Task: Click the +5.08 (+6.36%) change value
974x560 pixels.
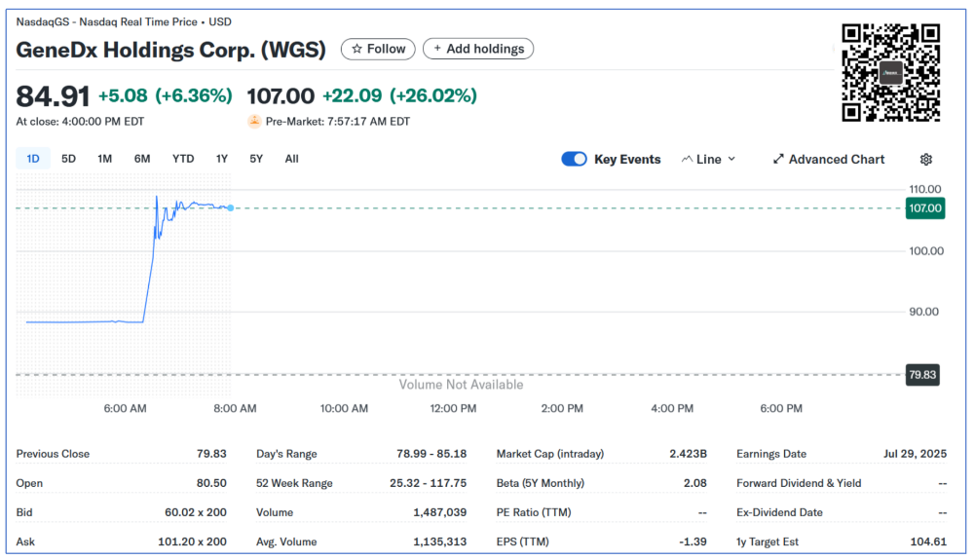Action: [166, 95]
